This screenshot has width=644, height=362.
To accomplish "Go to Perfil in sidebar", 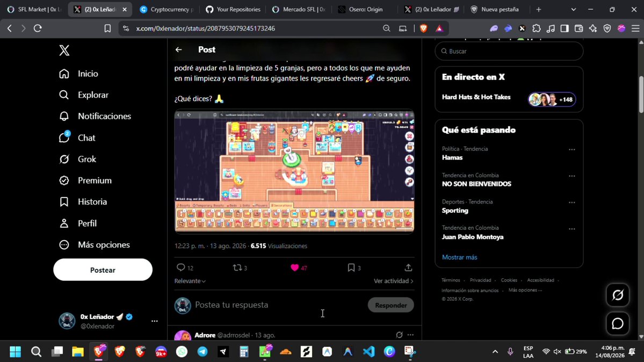I will tap(78, 223).
